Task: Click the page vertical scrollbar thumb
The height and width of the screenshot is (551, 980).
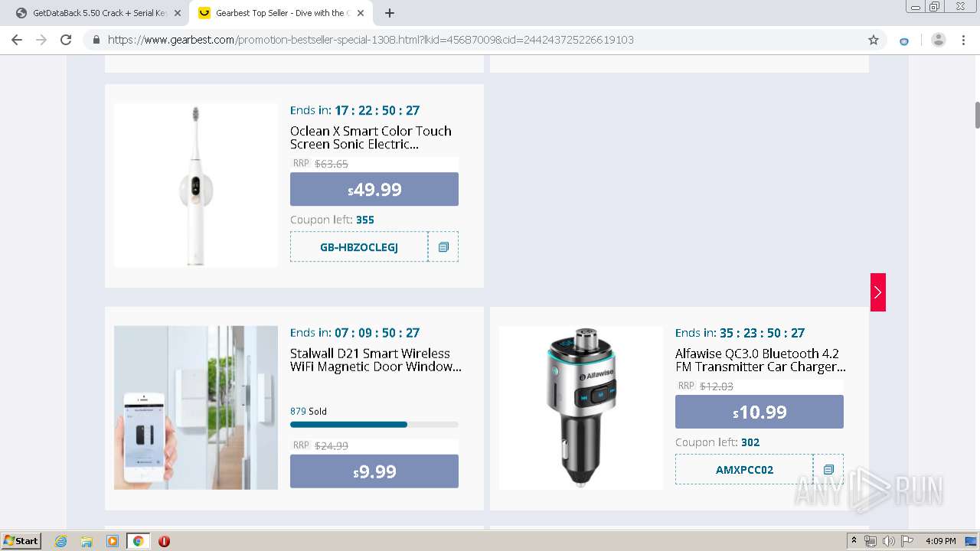Action: (x=977, y=115)
